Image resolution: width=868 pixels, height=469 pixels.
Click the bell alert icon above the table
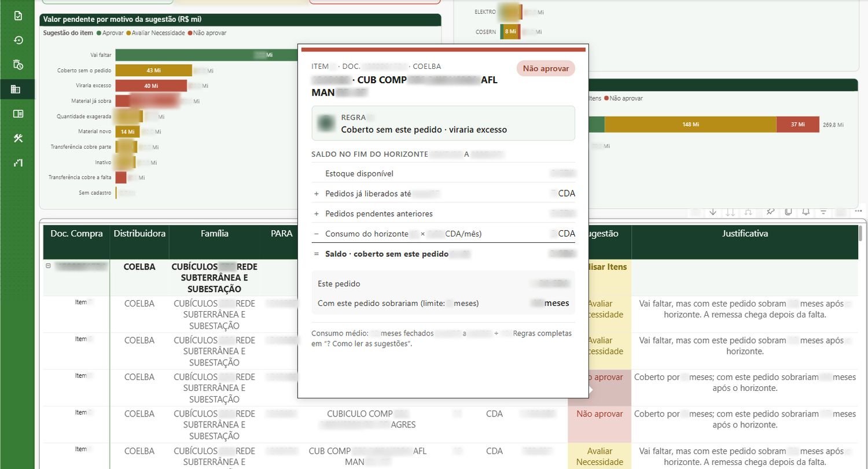[806, 212]
